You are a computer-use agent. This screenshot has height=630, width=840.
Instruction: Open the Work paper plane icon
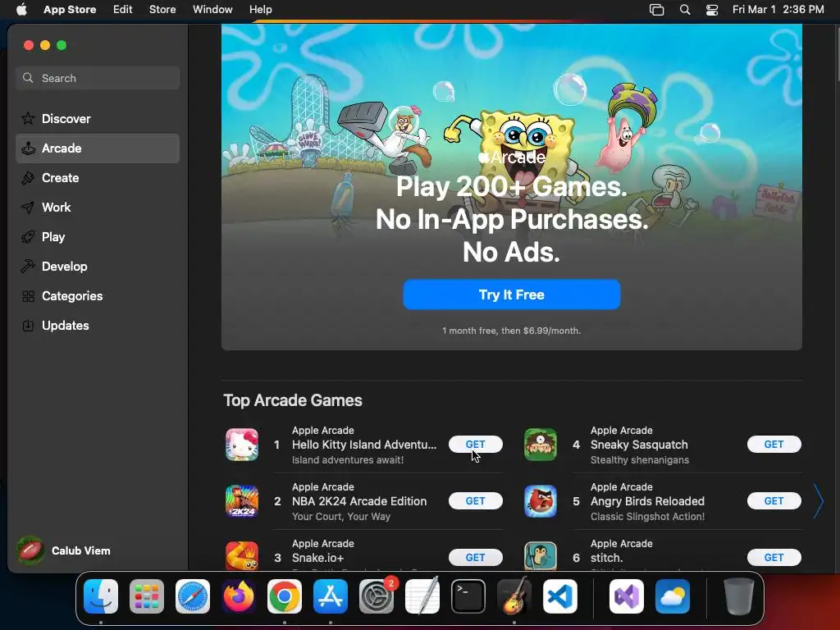(28, 208)
